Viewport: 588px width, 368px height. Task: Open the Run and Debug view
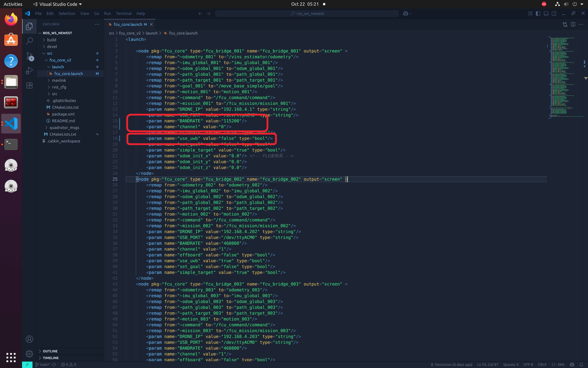pyautogui.click(x=29, y=71)
